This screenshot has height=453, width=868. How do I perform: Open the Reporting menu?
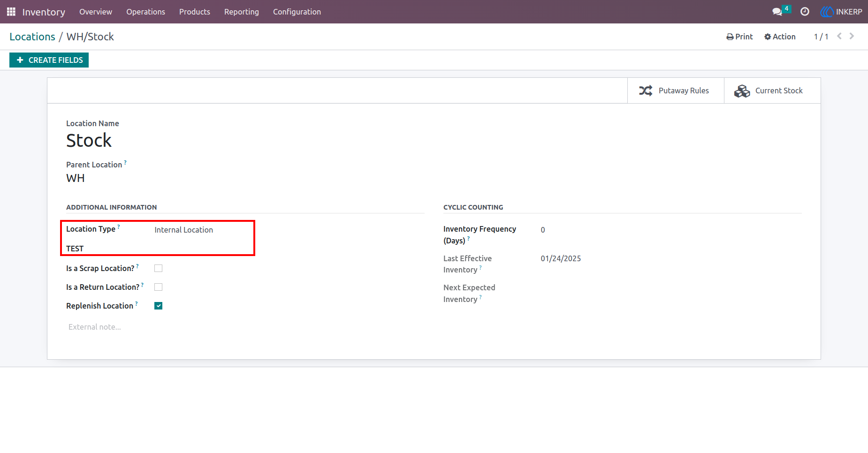point(242,12)
